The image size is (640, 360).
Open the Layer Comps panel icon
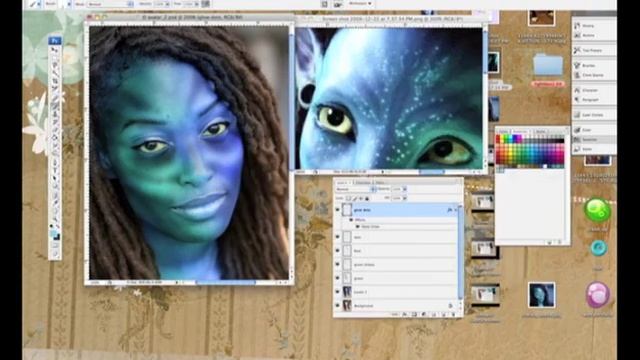point(577,115)
